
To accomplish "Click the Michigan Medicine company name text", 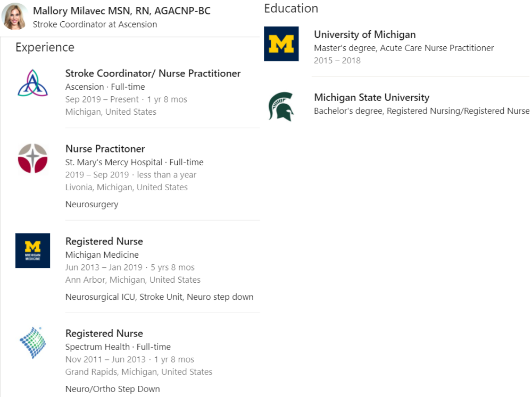I will pyautogui.click(x=102, y=255).
